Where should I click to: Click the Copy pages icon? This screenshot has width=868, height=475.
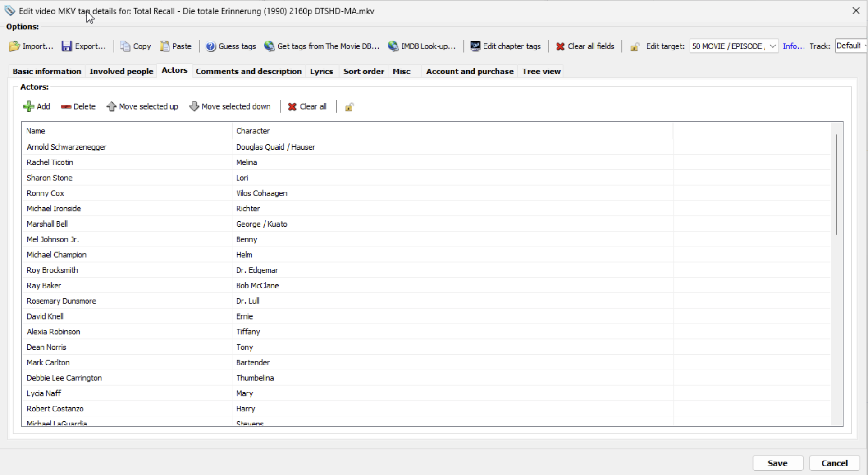click(x=125, y=46)
